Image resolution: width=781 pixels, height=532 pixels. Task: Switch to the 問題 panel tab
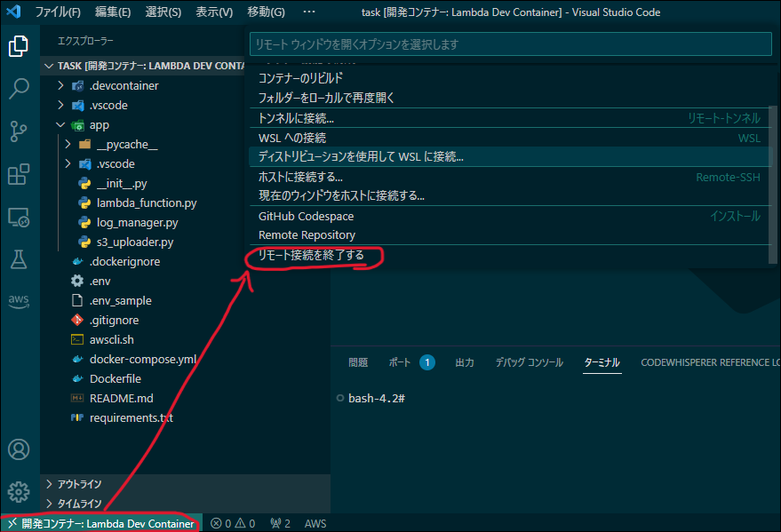click(x=358, y=362)
